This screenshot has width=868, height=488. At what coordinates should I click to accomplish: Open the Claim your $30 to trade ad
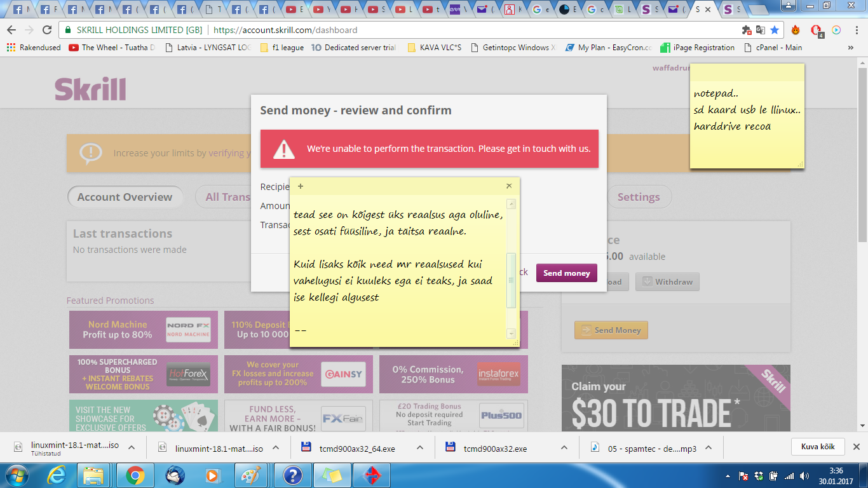676,398
